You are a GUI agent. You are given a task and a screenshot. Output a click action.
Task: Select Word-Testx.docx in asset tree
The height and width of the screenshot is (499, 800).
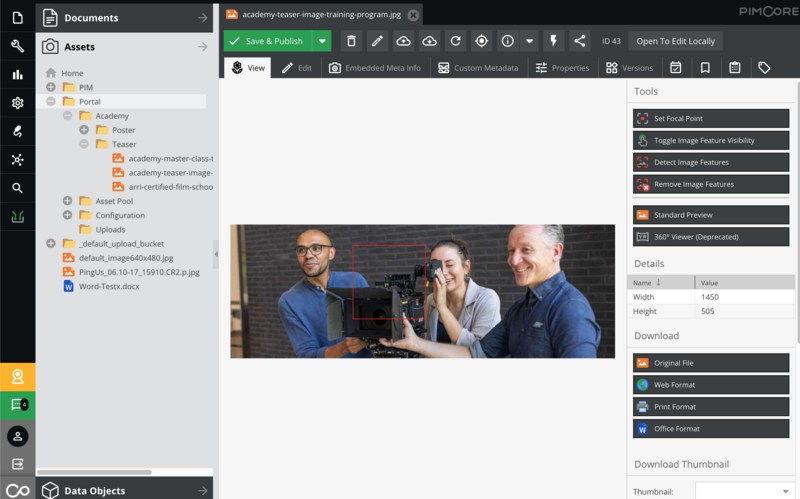pyautogui.click(x=110, y=286)
